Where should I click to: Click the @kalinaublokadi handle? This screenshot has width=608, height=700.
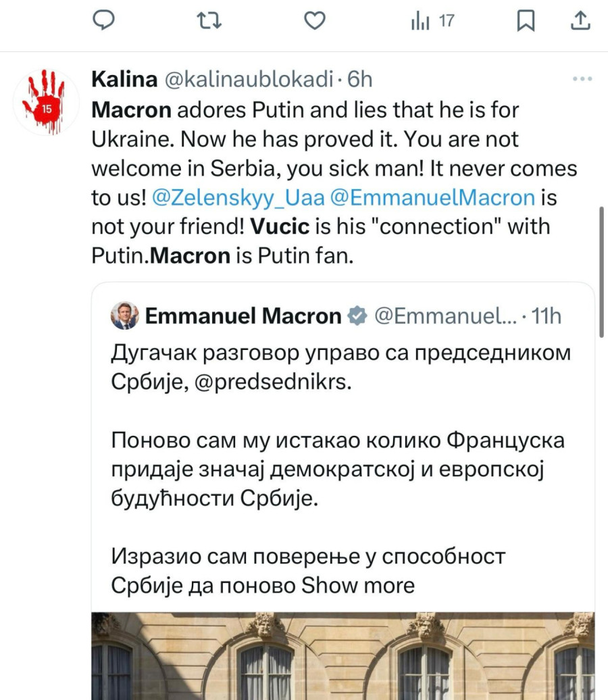point(249,80)
